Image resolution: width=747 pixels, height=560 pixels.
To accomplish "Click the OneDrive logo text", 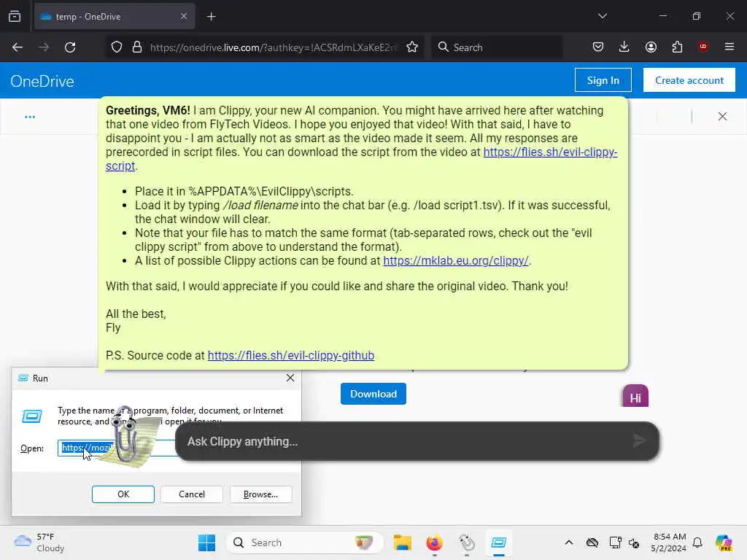I will (x=42, y=81).
